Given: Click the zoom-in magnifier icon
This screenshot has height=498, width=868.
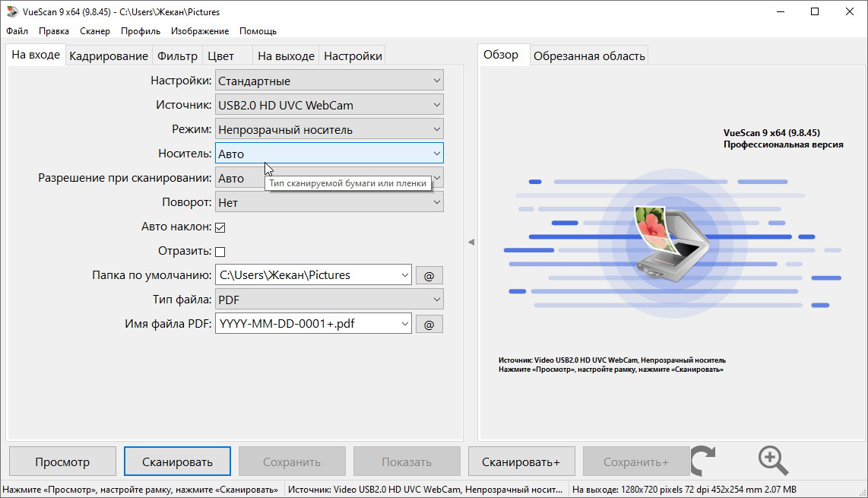Looking at the screenshot, I should click(773, 460).
